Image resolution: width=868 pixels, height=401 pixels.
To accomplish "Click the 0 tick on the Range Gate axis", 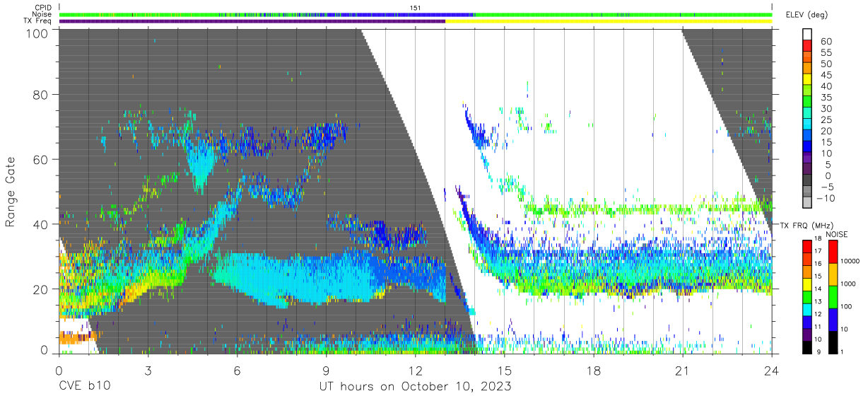I will [44, 350].
